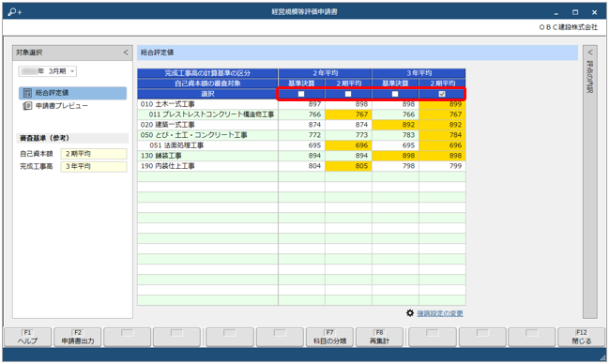Click the gear icon beside 強調設定の変更
Viewport: 610px width, 364px height.
click(410, 313)
